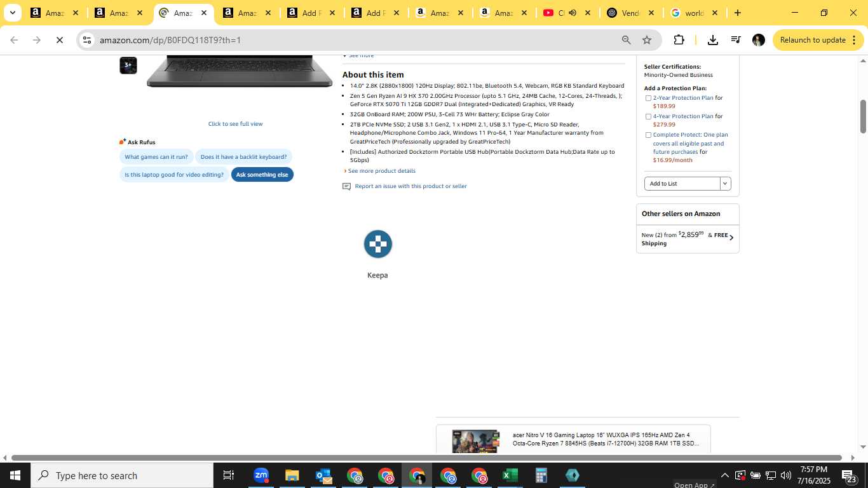Show hidden system tray icons
This screenshot has height=488, width=868.
[724, 475]
